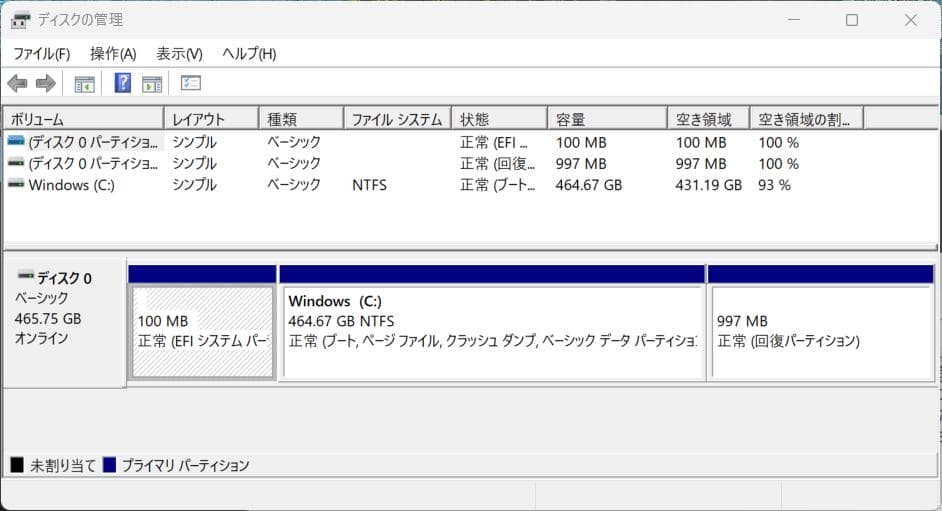This screenshot has width=942, height=511.
Task: Click the 93 % free percentage cell
Action: pyautogui.click(x=774, y=185)
